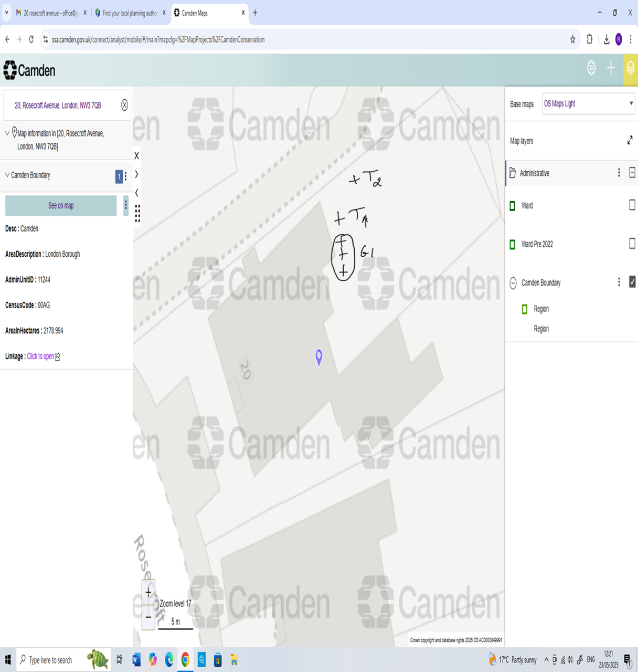Click the browser address bar URL

[x=158, y=39]
